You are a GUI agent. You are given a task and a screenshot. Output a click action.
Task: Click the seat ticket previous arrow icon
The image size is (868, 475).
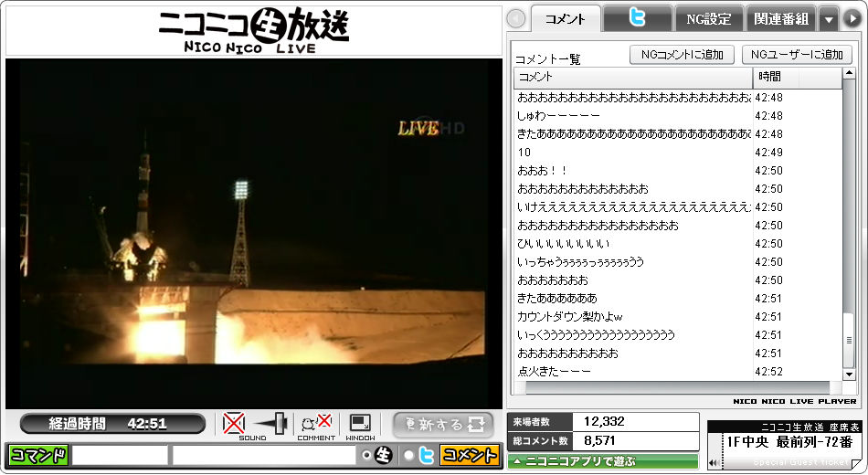(x=715, y=463)
